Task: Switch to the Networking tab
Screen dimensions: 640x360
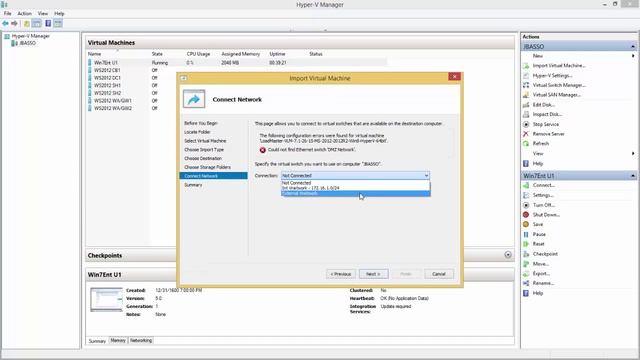Action: tap(141, 340)
